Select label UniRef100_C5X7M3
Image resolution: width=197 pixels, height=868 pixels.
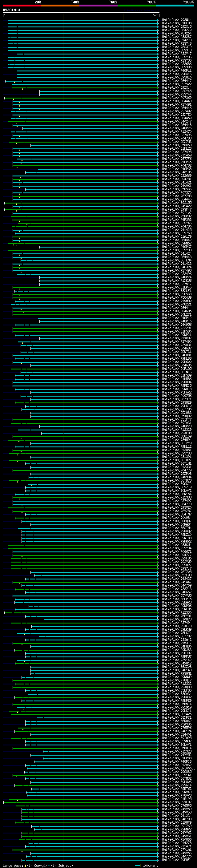coord(176,142)
